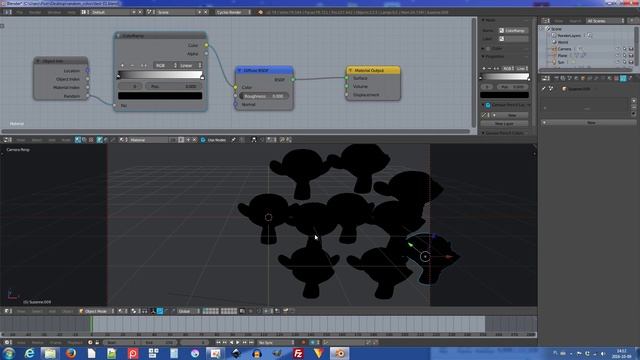Toggle Camera viewport visibility eye in outliner
The width and height of the screenshot is (640, 360).
tap(618, 49)
